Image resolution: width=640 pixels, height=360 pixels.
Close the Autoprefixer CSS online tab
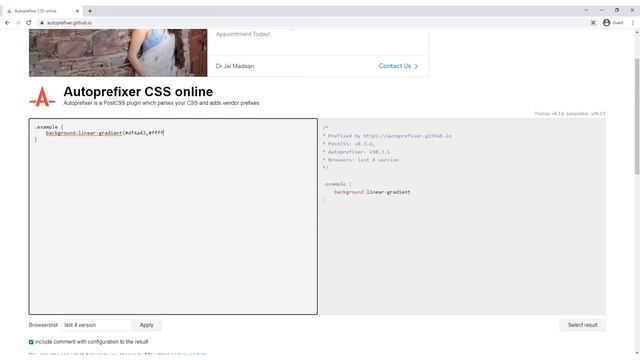[77, 11]
